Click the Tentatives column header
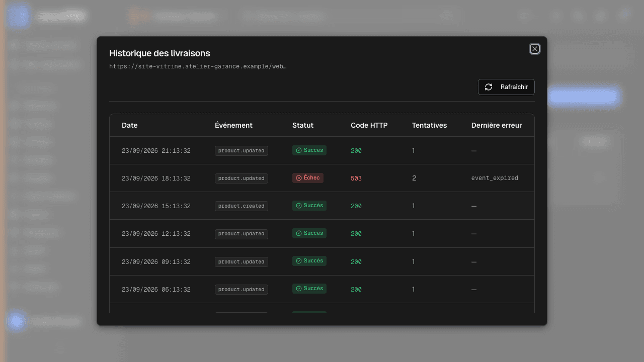The height and width of the screenshot is (362, 644). (429, 125)
